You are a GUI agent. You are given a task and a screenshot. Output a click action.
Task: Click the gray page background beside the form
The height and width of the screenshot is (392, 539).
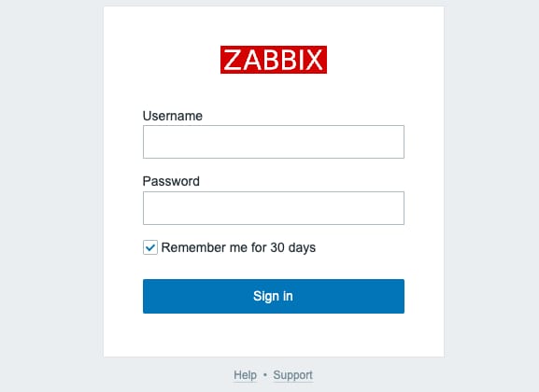51,196
